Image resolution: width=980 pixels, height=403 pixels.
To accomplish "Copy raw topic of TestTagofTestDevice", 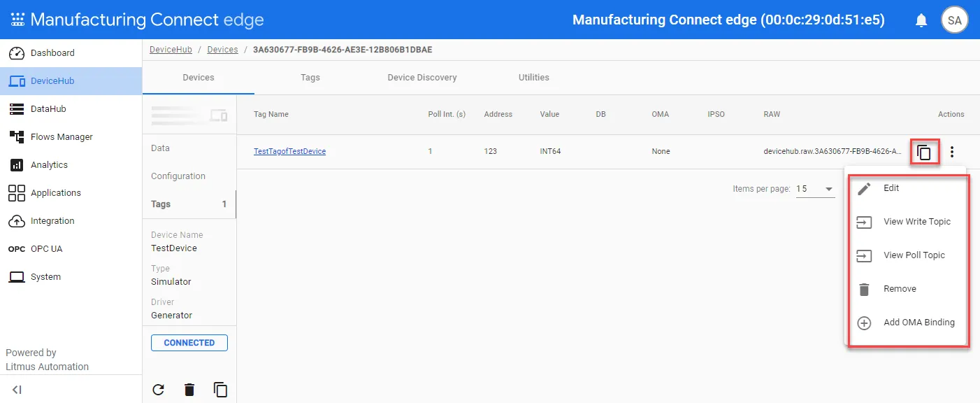I will (924, 152).
